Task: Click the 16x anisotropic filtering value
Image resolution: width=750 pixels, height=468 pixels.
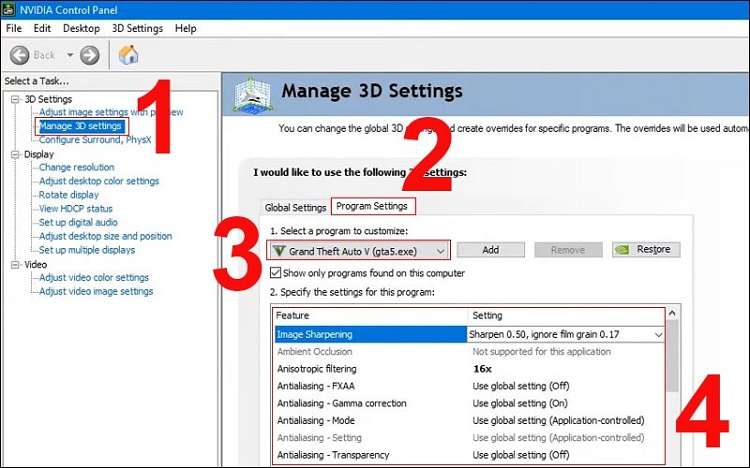Action: pos(482,369)
